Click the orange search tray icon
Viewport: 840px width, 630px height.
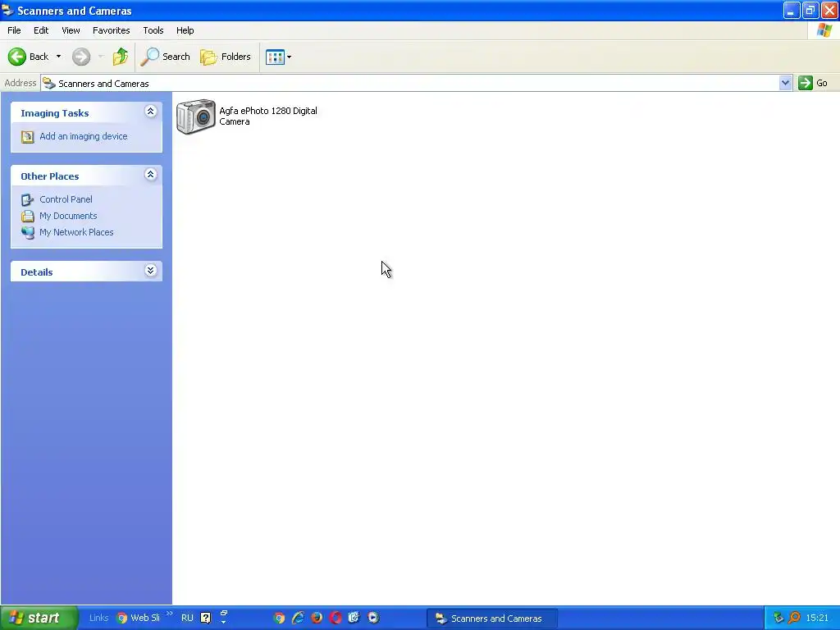click(x=794, y=619)
